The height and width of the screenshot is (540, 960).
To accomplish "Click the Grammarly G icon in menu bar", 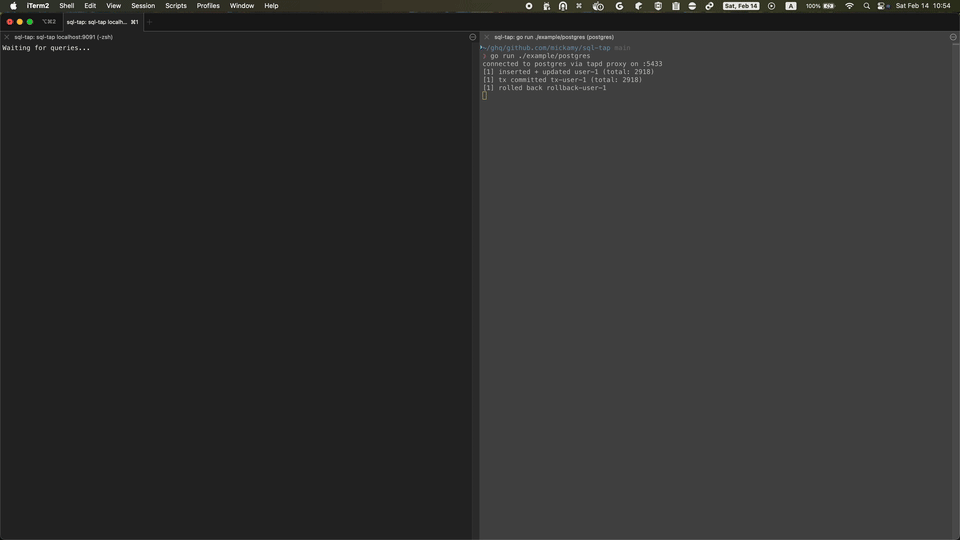I will pyautogui.click(x=619, y=6).
